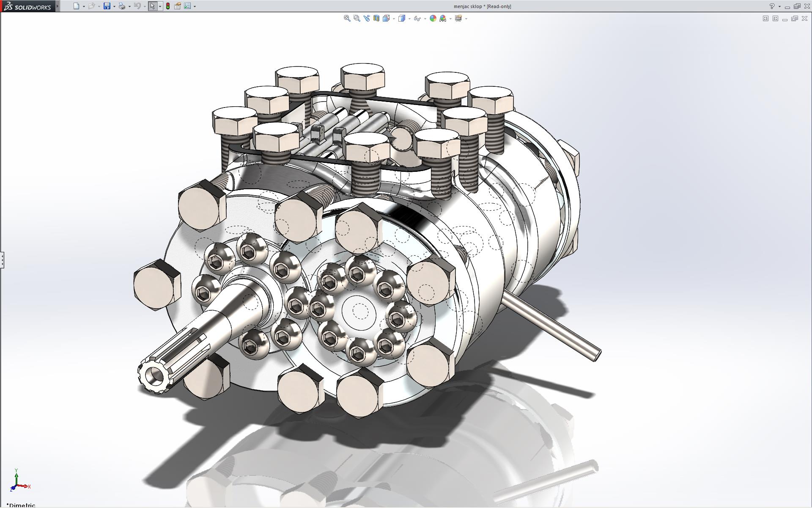Image resolution: width=812 pixels, height=508 pixels.
Task: Open File Properties icon
Action: [x=178, y=6]
